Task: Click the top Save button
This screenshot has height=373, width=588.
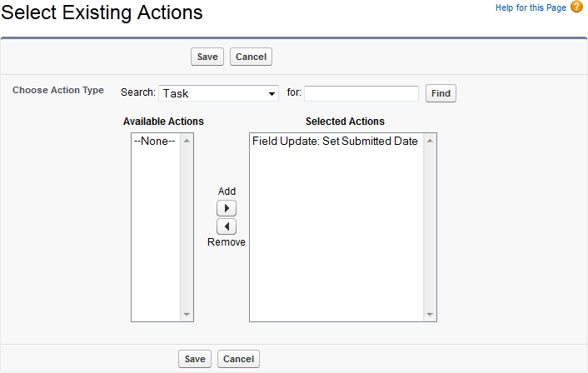Action: click(207, 57)
